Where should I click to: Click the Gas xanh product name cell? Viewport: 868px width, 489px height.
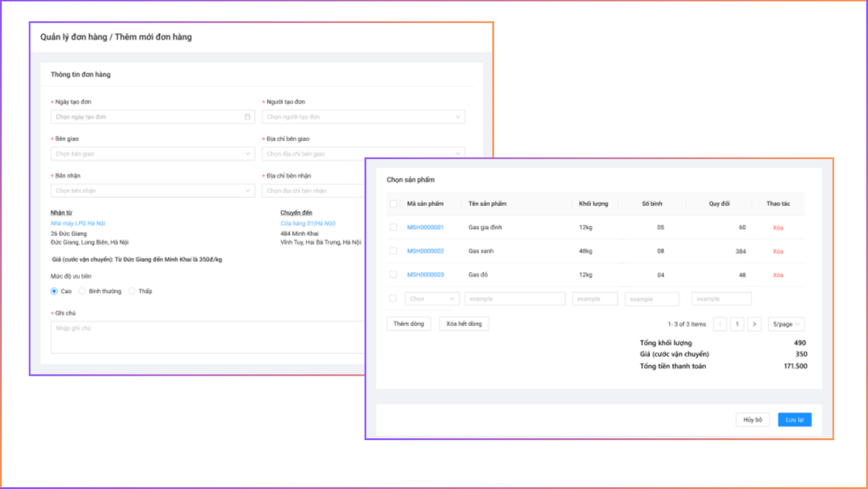point(481,251)
